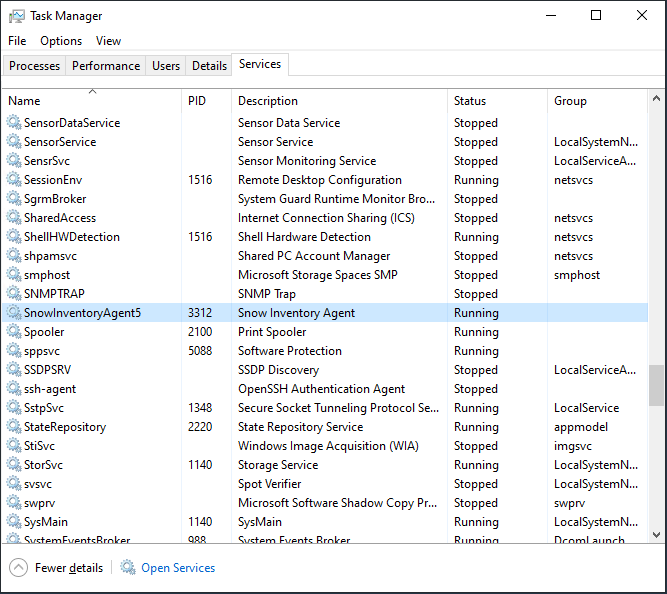The width and height of the screenshot is (667, 594).
Task: Click PID 2220 in the StateRepository row
Action: (200, 427)
